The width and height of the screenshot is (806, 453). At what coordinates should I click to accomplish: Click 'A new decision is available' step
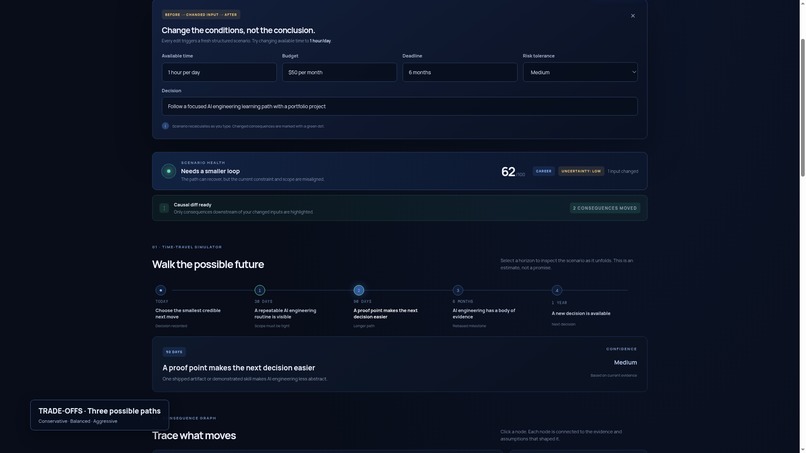tap(581, 314)
